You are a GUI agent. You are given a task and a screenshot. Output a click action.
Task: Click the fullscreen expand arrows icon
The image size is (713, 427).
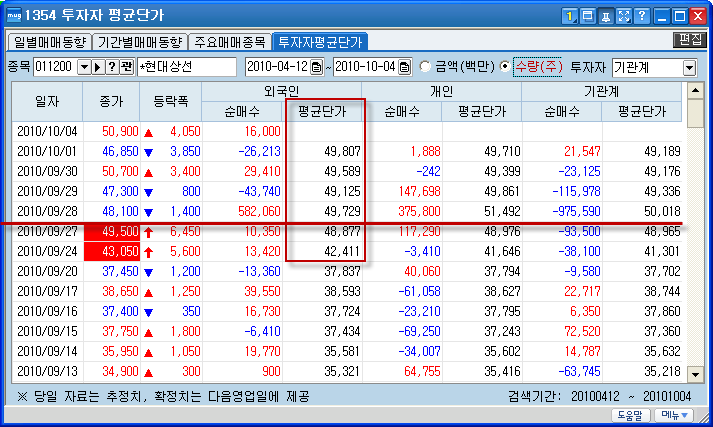pos(623,16)
